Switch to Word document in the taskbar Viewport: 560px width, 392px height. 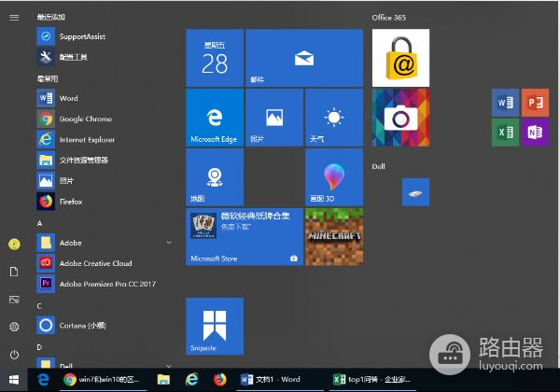(x=271, y=380)
